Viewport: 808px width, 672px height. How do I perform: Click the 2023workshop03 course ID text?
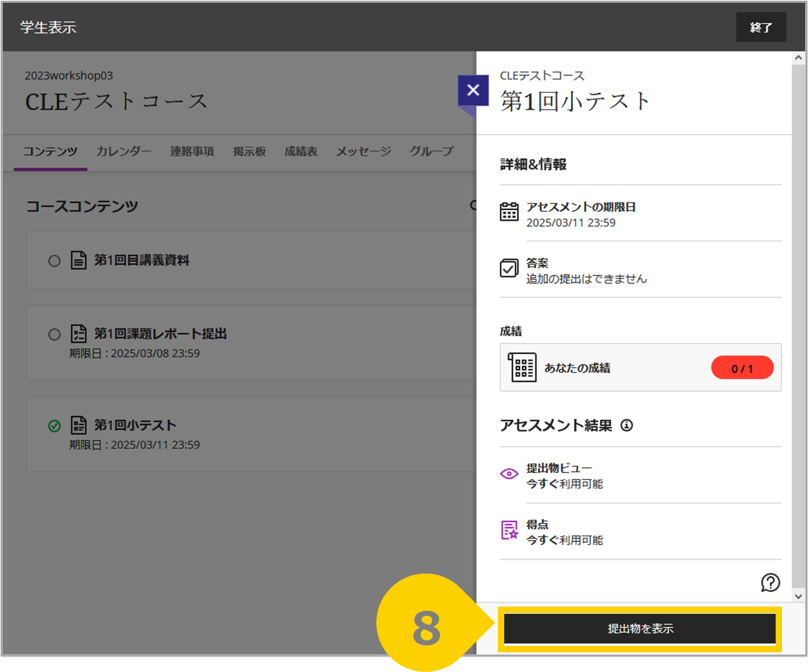tap(68, 76)
